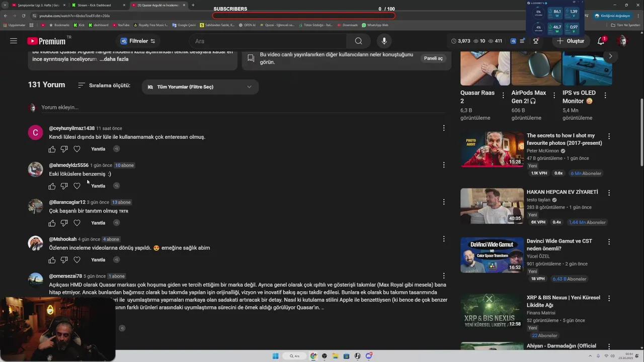Open HAKAN HEPCAN EV ZİYARETİ video title

562,192
